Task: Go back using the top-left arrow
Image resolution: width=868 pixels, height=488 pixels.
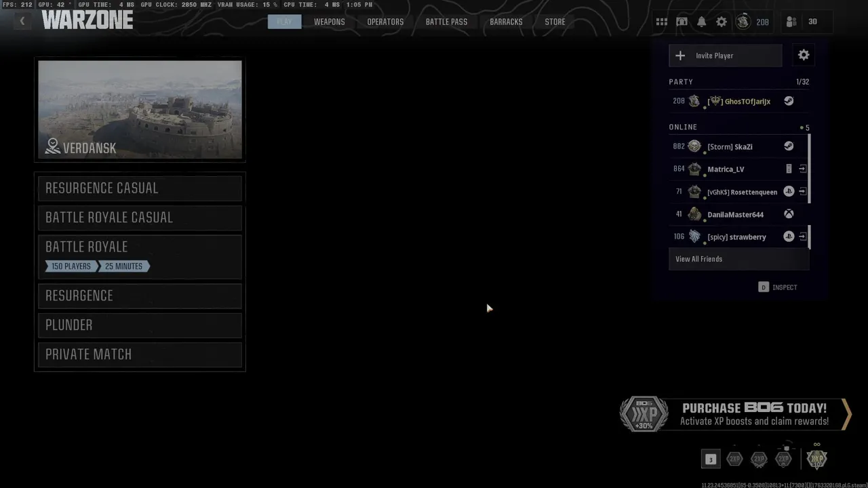Action: (x=22, y=22)
